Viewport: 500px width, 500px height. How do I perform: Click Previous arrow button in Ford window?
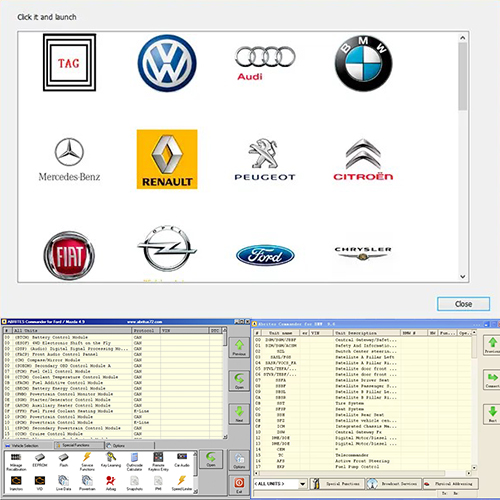tap(239, 348)
